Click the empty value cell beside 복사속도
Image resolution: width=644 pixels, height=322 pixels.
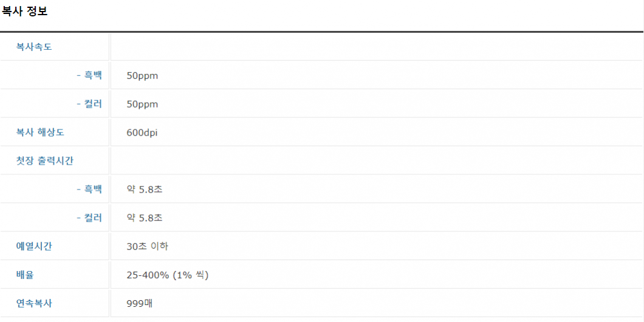377,47
